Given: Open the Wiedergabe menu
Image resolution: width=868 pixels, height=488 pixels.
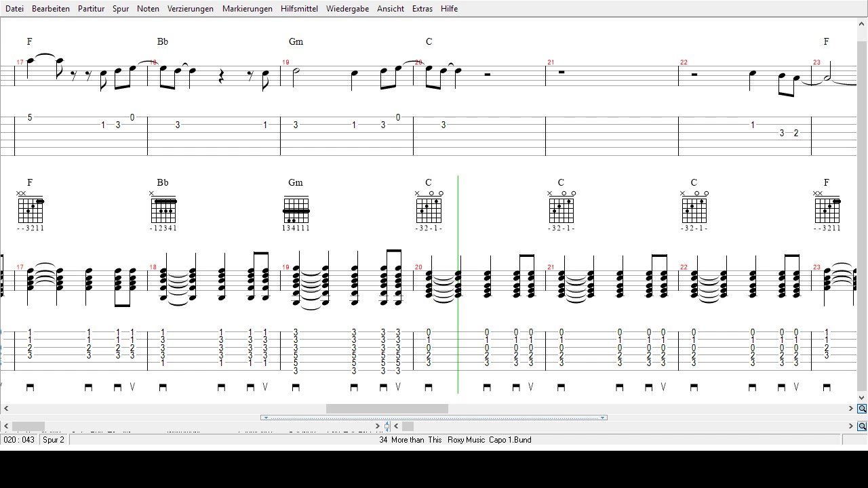Looking at the screenshot, I should pyautogui.click(x=347, y=9).
